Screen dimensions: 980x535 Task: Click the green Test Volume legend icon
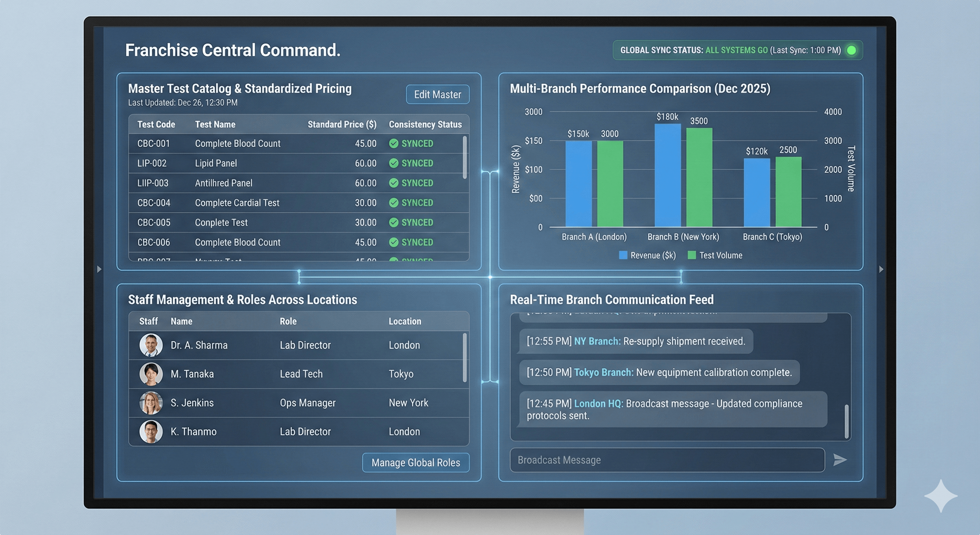pos(692,255)
